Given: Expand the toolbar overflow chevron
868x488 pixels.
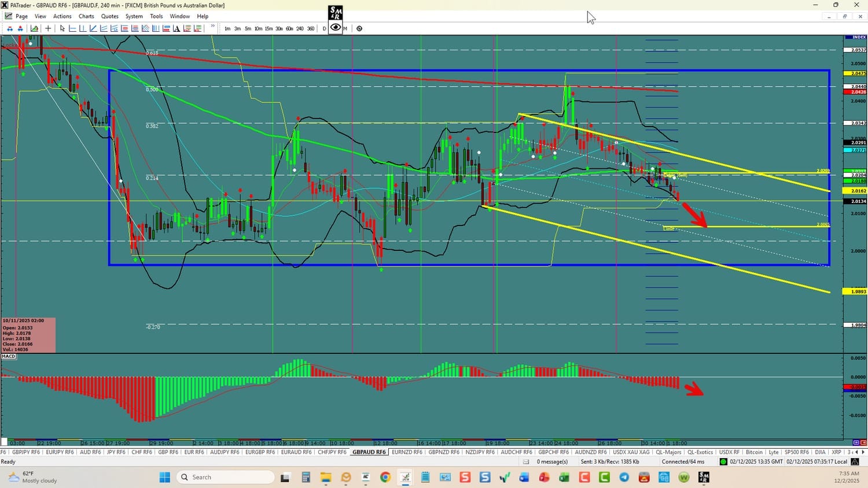Looking at the screenshot, I should coord(212,27).
